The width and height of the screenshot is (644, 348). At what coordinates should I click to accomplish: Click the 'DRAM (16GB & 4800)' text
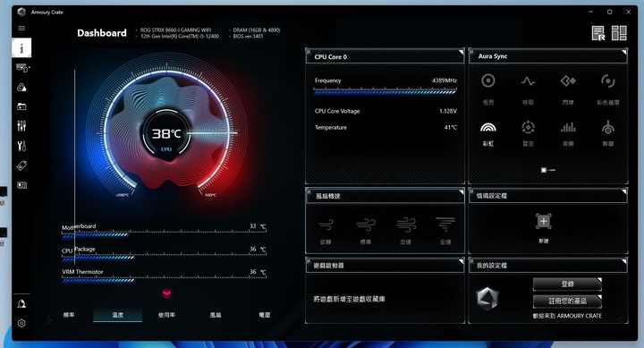(257, 30)
